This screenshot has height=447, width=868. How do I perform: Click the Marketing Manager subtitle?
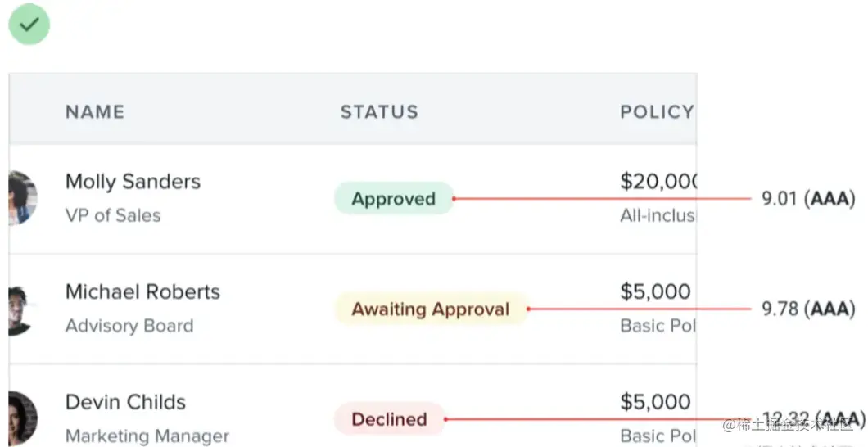[x=147, y=436]
